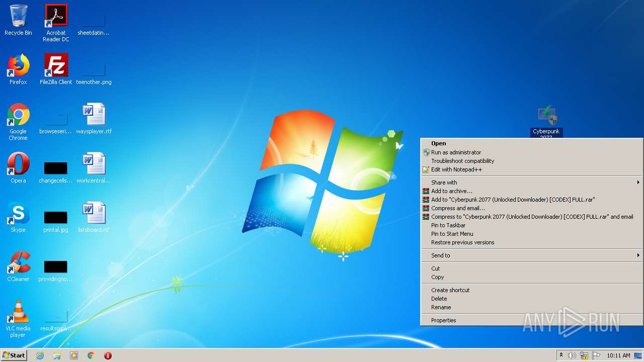644x362 pixels.
Task: Choose Run as administrator
Action: point(532,152)
